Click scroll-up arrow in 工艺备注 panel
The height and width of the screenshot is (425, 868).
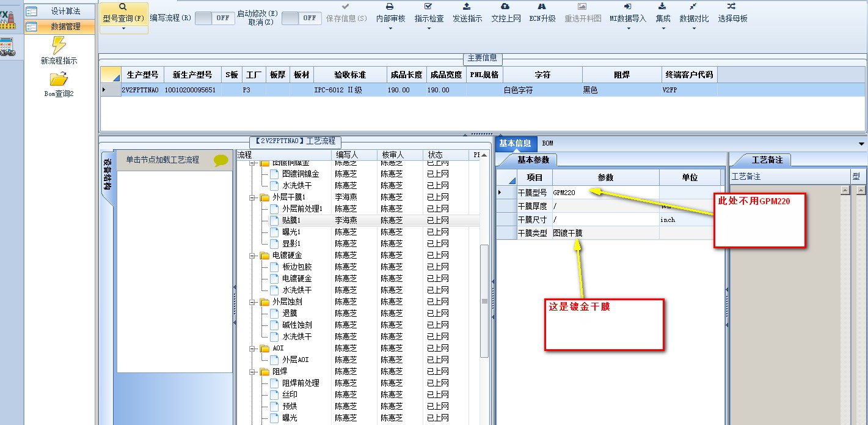pos(845,190)
